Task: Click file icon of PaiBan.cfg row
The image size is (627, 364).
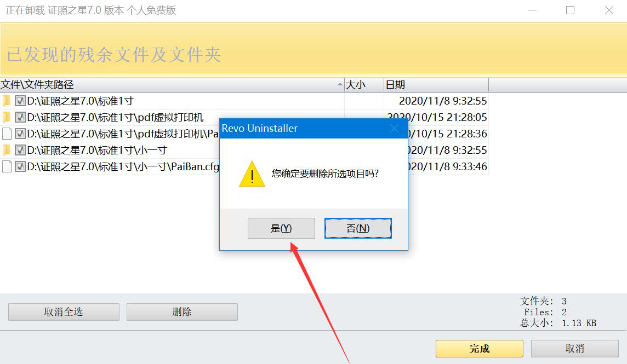Action: 7,166
